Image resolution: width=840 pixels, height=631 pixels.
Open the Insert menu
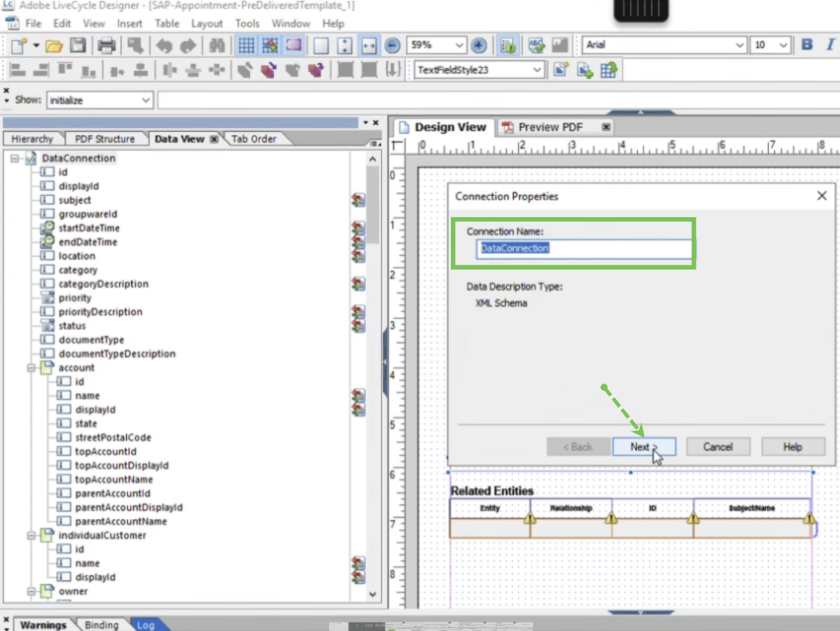pos(130,24)
